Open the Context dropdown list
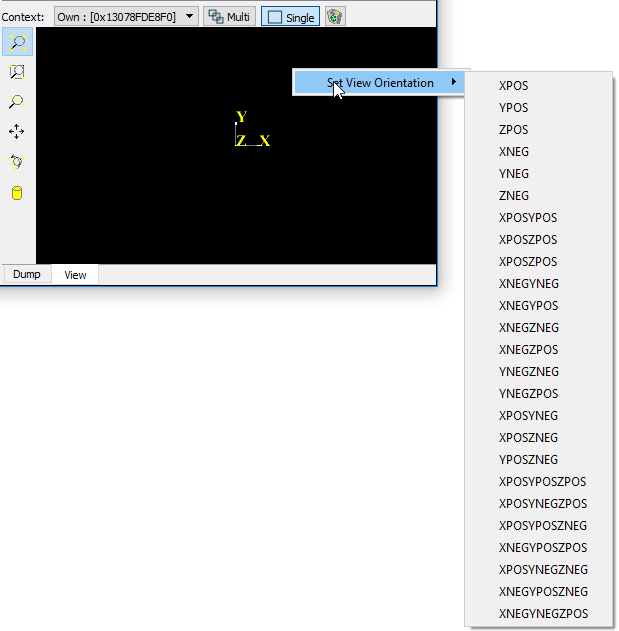This screenshot has height=631, width=619. [191, 17]
